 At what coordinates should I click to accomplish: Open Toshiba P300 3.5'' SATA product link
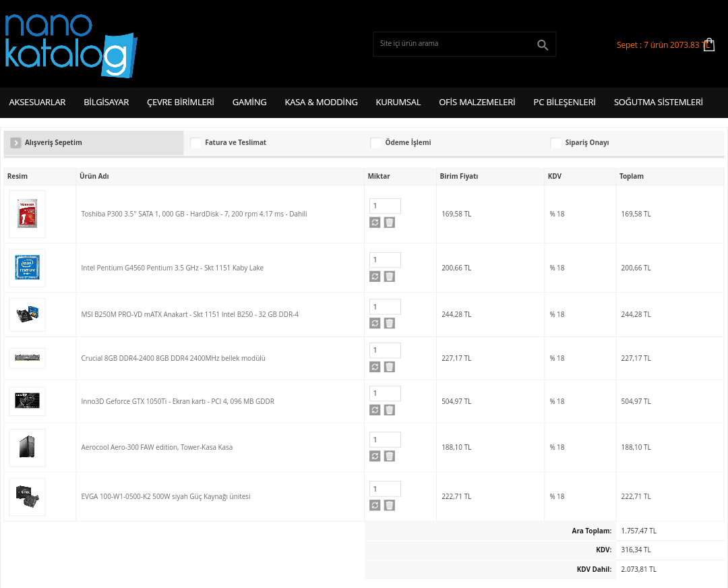194,214
